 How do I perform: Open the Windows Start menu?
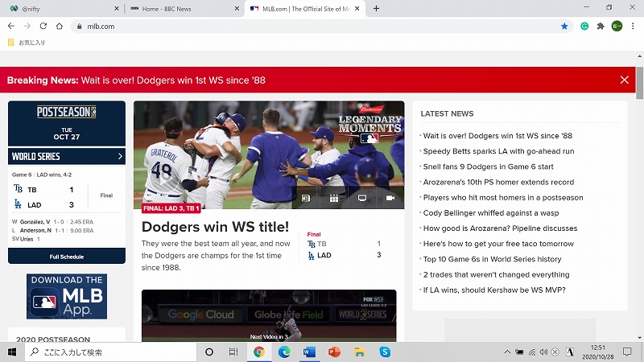(12, 352)
